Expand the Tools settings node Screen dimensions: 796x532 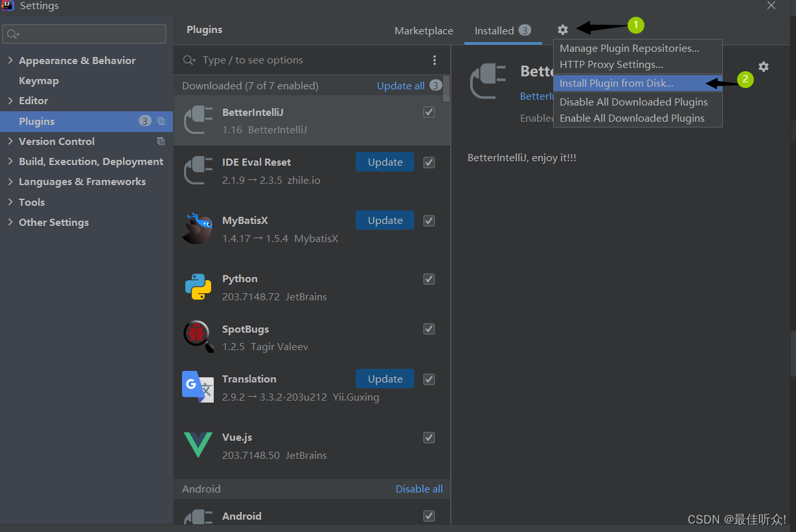point(10,202)
